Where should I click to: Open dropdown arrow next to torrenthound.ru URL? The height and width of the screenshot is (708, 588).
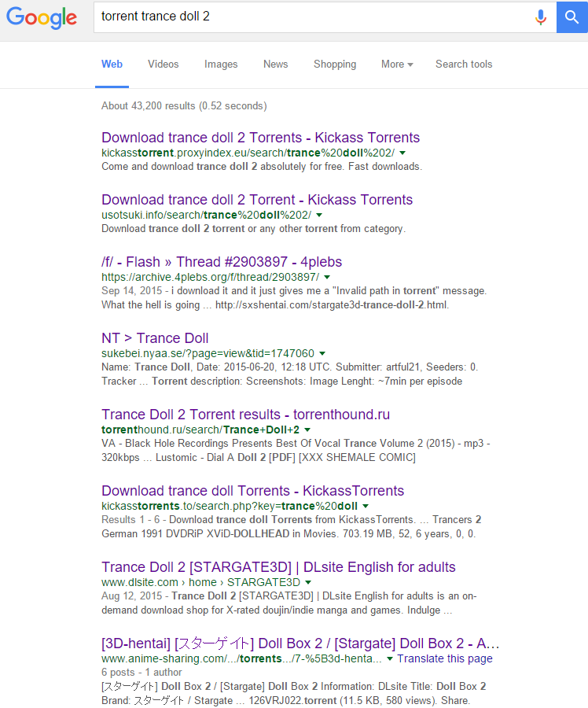[x=307, y=430]
